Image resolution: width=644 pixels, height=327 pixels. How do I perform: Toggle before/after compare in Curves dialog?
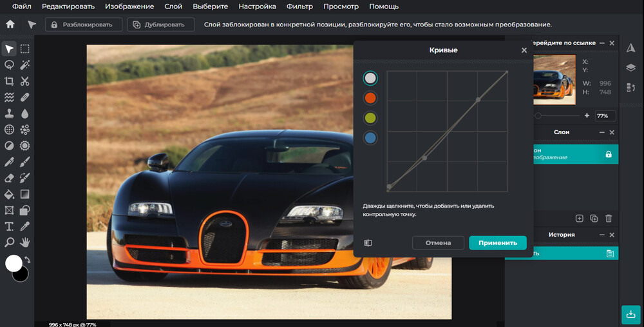click(368, 243)
